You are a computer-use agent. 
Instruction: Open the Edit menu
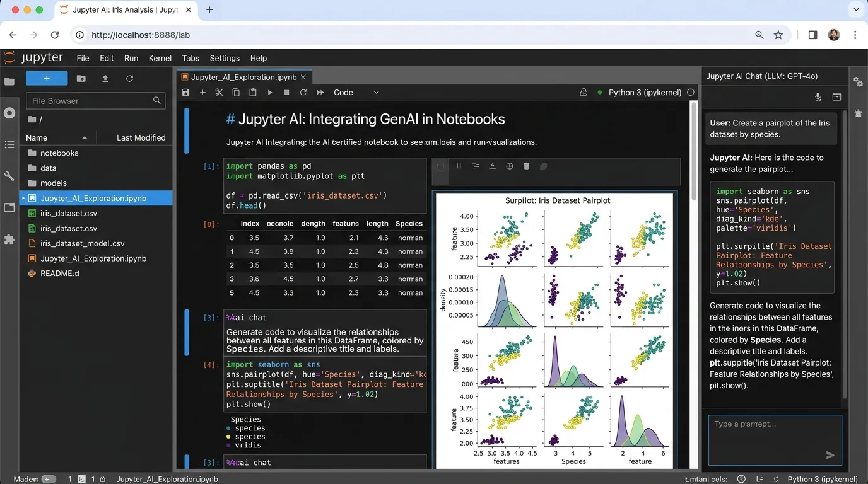(107, 58)
